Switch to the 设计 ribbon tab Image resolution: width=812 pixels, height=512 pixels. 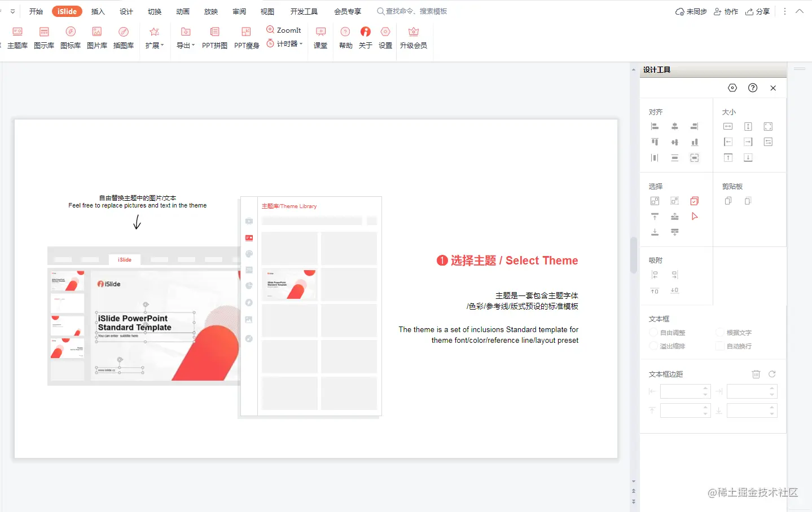coord(125,11)
